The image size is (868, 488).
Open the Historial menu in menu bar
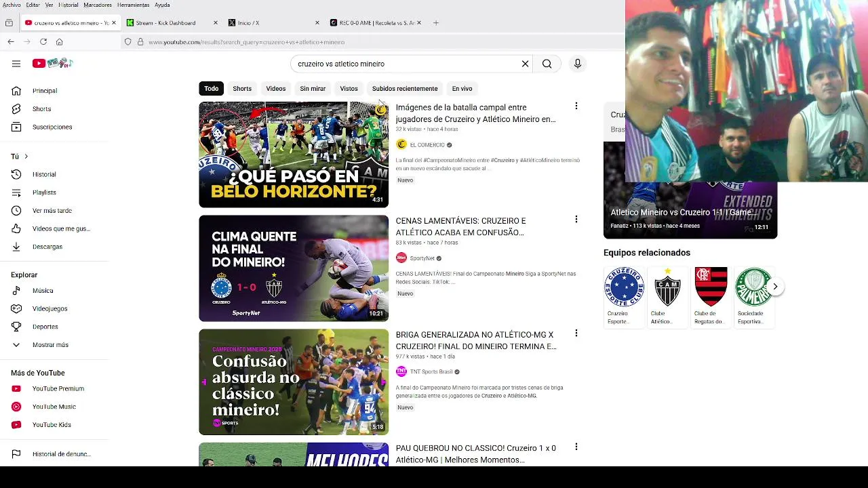coord(68,5)
